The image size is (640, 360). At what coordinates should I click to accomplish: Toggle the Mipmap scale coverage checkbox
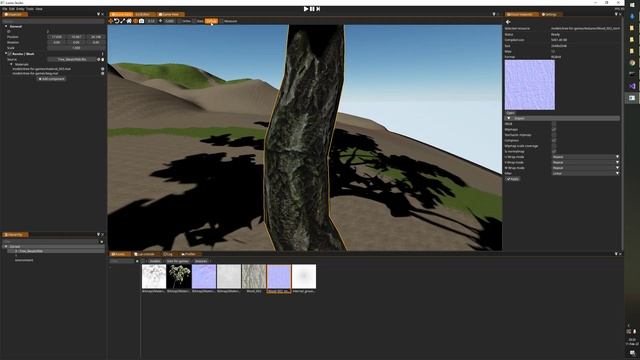pyautogui.click(x=554, y=146)
